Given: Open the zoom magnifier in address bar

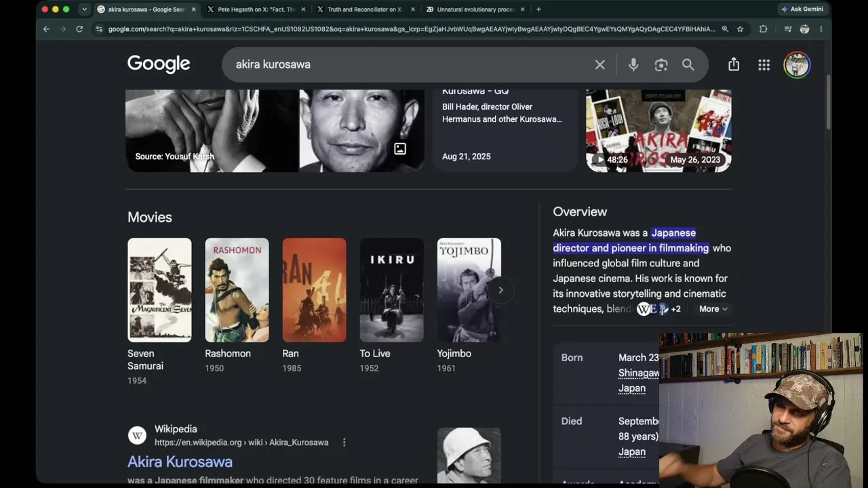Looking at the screenshot, I should (725, 29).
